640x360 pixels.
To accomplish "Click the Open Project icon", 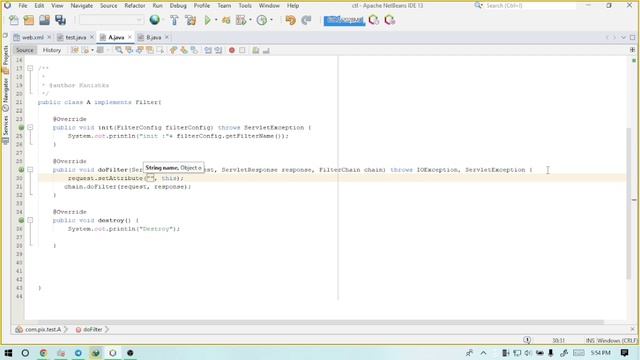I will 44,20.
